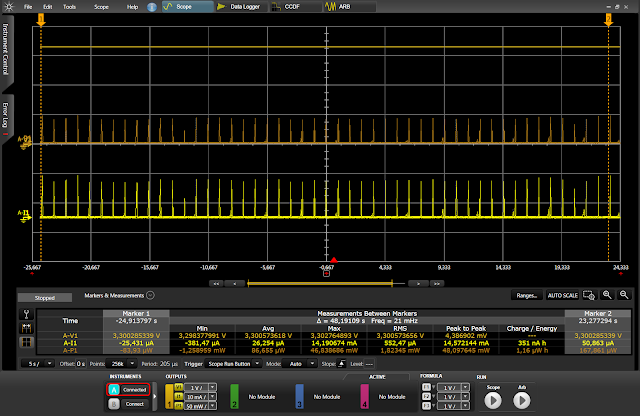Viewport: 640px width, 416px height.
Task: Open the 5 s/ time base dropdown
Action: [x=38, y=363]
